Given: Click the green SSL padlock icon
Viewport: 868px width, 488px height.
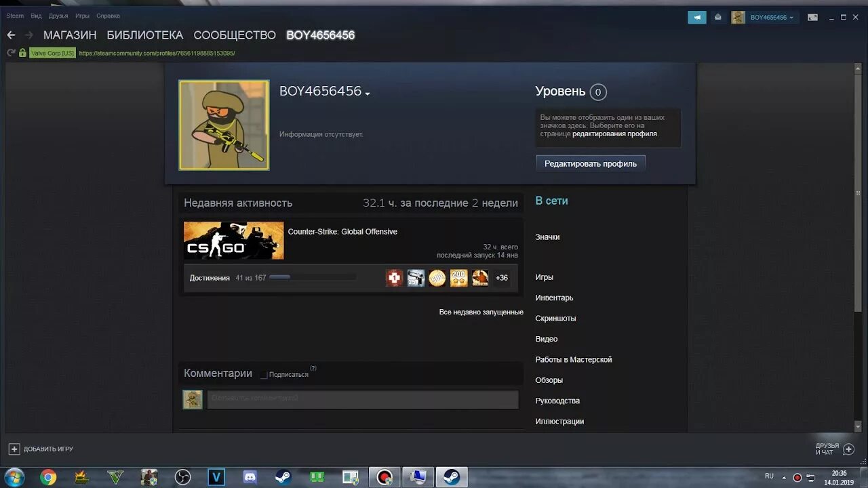Looking at the screenshot, I should (x=22, y=53).
